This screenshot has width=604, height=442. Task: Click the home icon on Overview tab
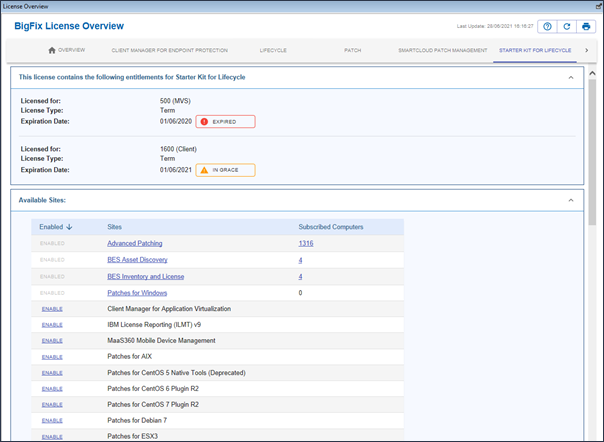[x=52, y=49]
